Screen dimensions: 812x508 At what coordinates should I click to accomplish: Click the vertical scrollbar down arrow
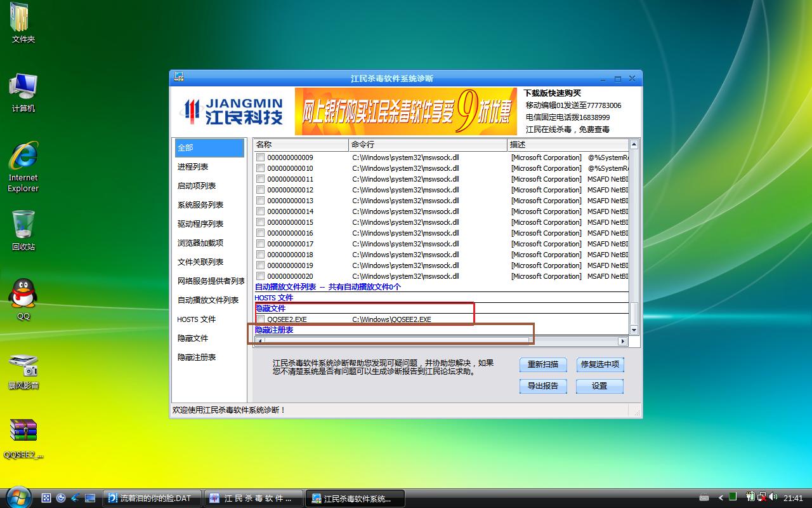tap(634, 330)
